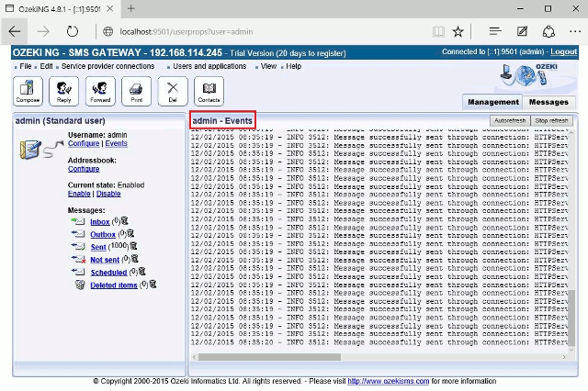Click the Logout link
588x391 pixels.
click(x=563, y=52)
